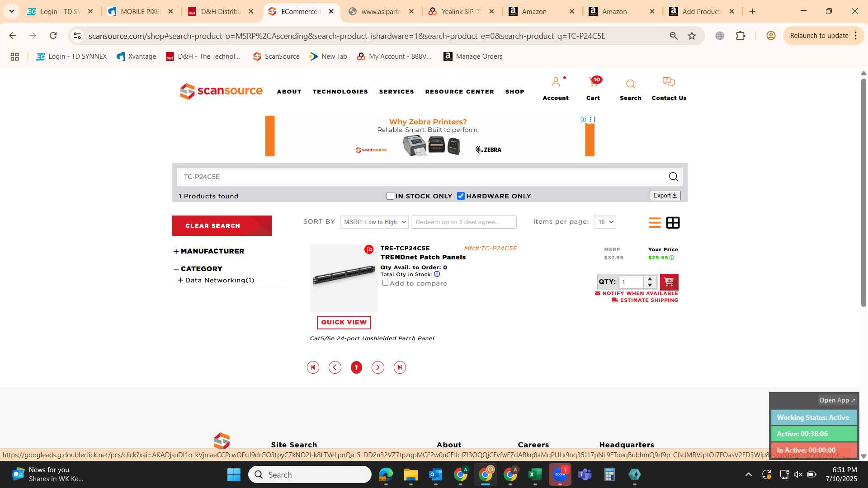Reload the page in Chrome
The image size is (868, 488).
[x=53, y=36]
